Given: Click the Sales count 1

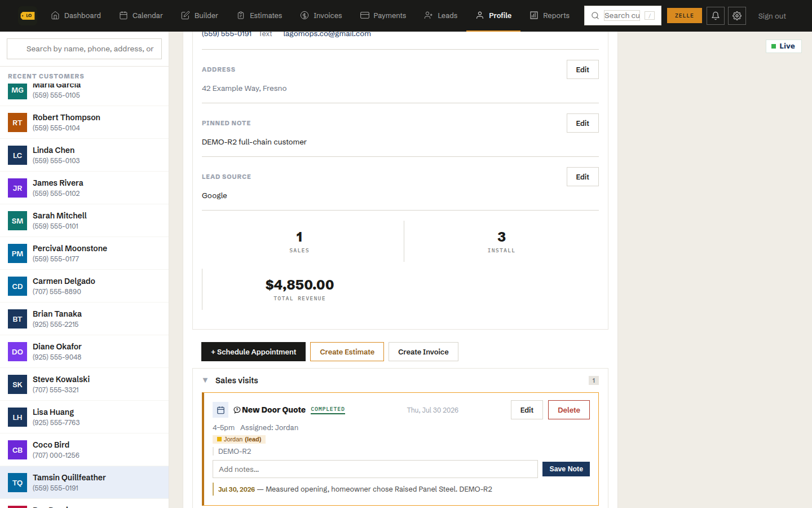Looking at the screenshot, I should tap(299, 237).
